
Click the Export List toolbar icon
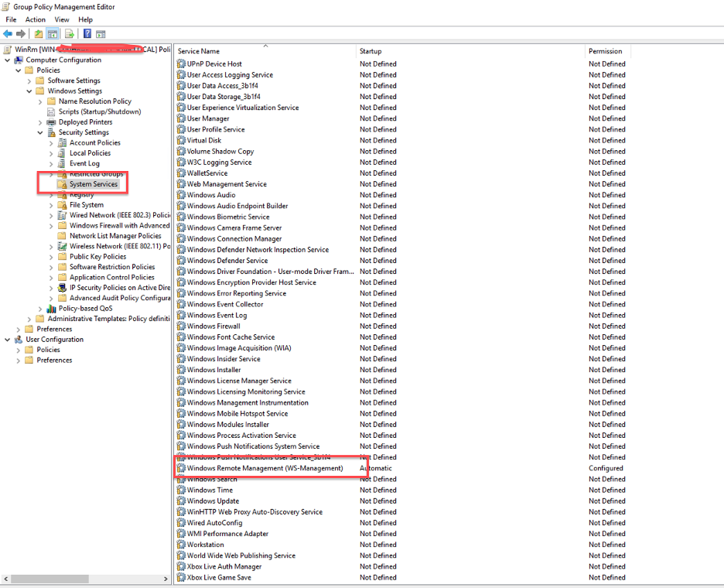click(x=68, y=33)
